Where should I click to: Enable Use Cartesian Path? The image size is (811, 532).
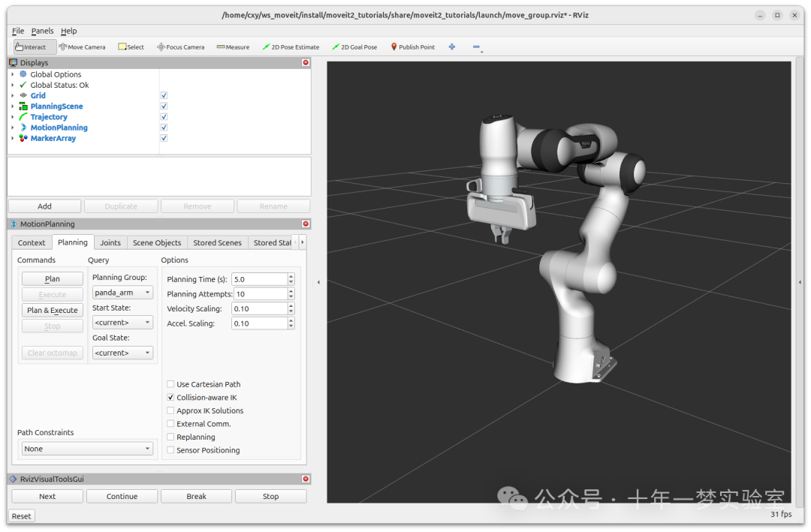pyautogui.click(x=170, y=384)
